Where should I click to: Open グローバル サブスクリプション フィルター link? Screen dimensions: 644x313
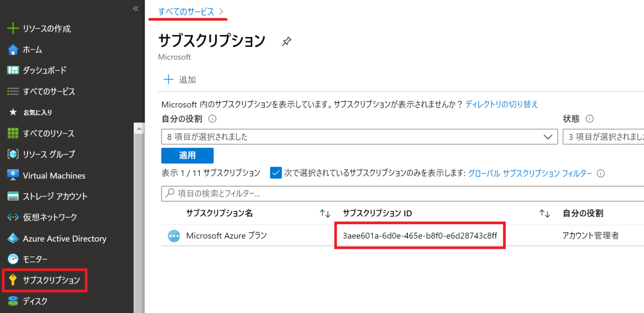(530, 173)
